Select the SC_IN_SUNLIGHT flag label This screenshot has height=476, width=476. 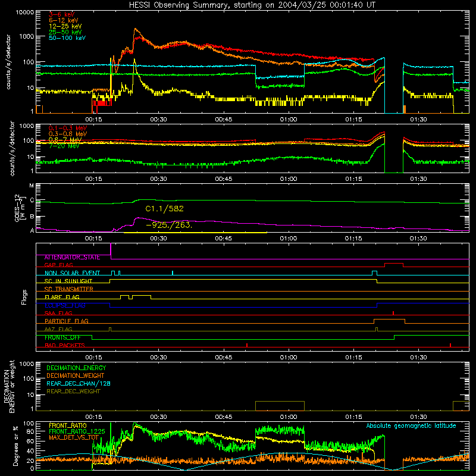coord(68,281)
